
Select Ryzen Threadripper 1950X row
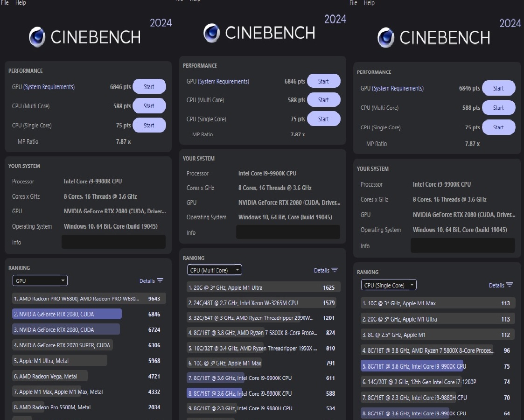click(263, 348)
